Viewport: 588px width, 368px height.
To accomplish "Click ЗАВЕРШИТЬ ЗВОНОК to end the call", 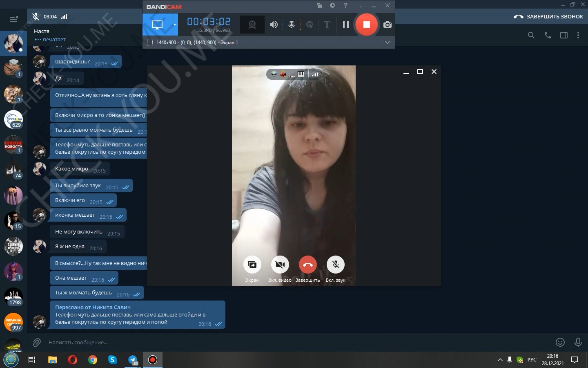I will coord(548,17).
